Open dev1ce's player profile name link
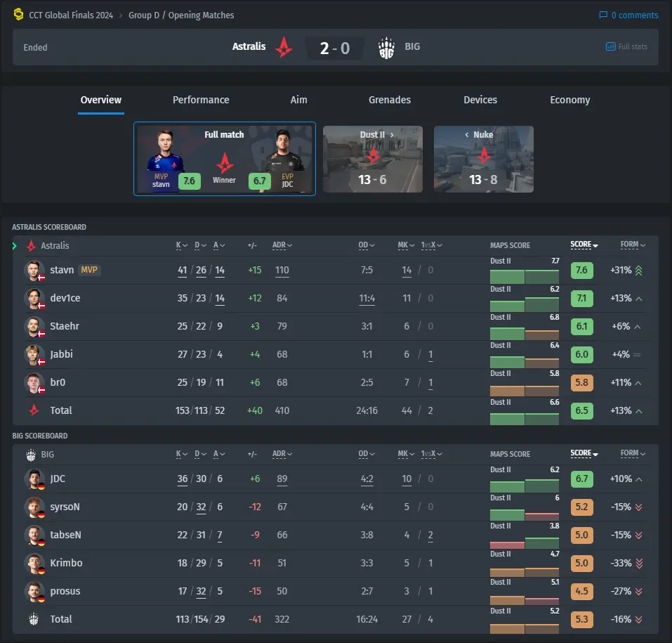This screenshot has width=672, height=643. pos(65,298)
